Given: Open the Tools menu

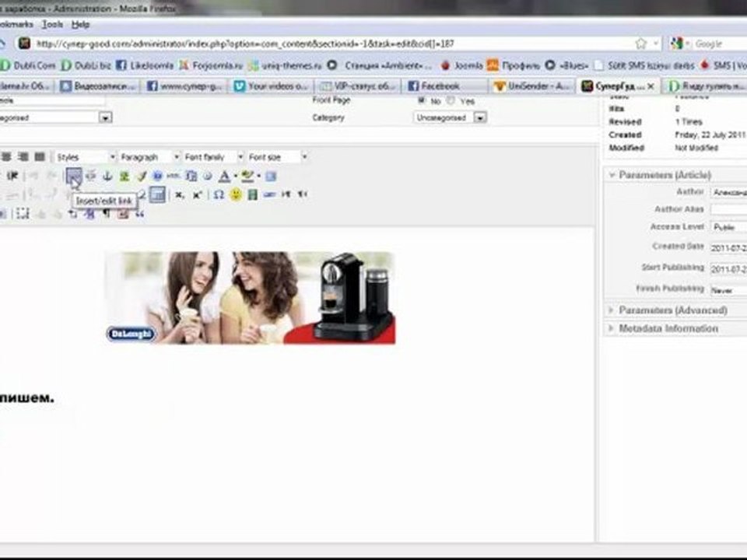Looking at the screenshot, I should click(52, 24).
